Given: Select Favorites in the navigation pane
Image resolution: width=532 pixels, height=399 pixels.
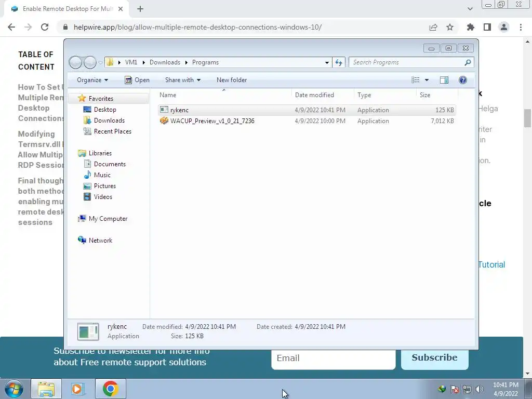Looking at the screenshot, I should 101,98.
